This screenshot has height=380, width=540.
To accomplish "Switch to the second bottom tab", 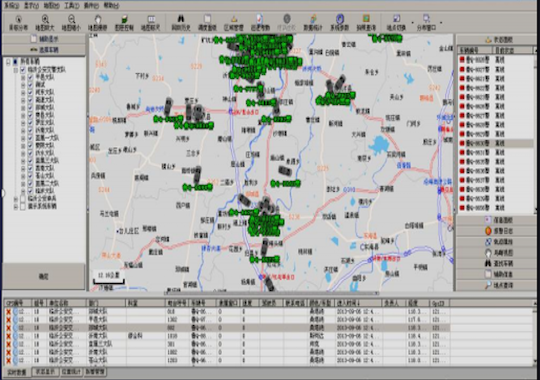I will (45, 372).
